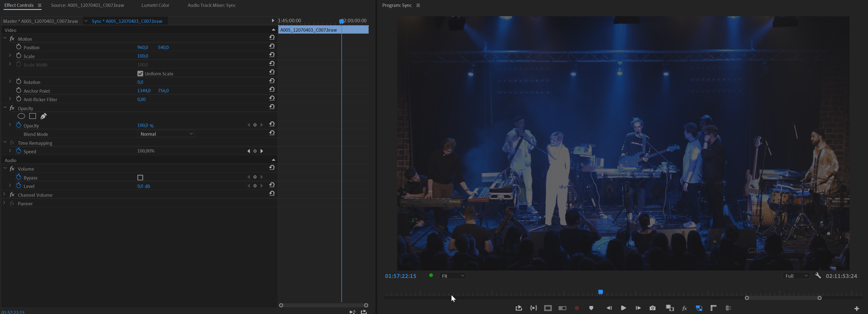Select the pen mask tool under Opacity
Image resolution: width=868 pixels, height=314 pixels.
coord(43,116)
